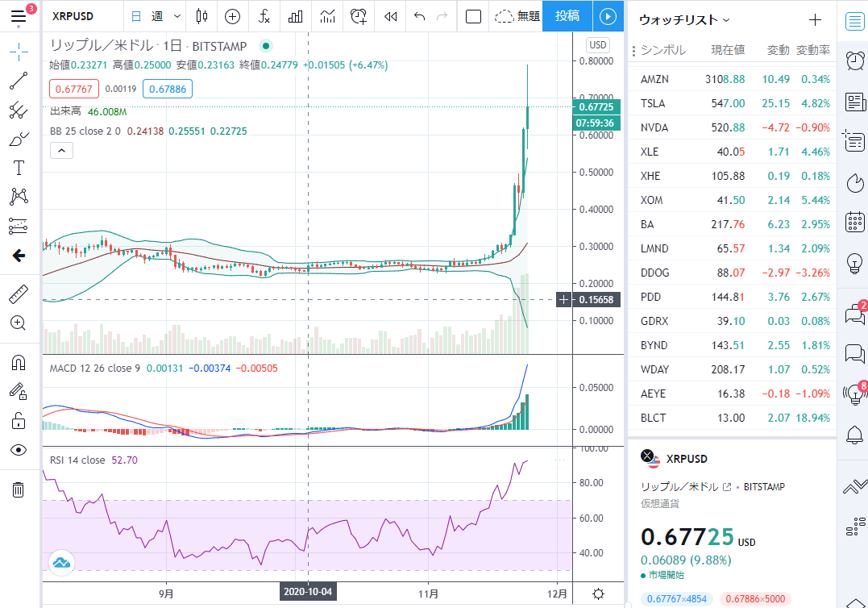Screen dimensions: 868x608
Task: Toggle lock all drawing tools
Action: click(19, 421)
